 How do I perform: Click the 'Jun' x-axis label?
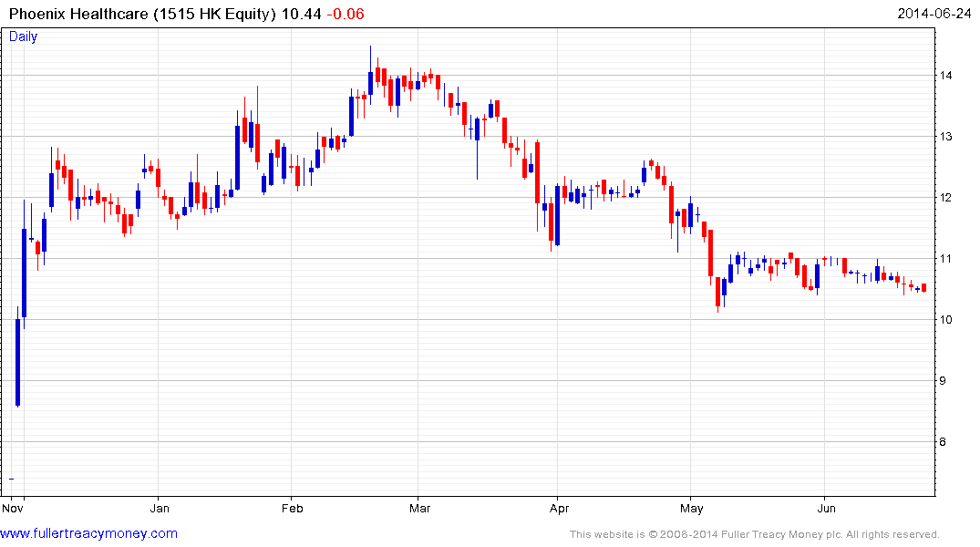[826, 508]
